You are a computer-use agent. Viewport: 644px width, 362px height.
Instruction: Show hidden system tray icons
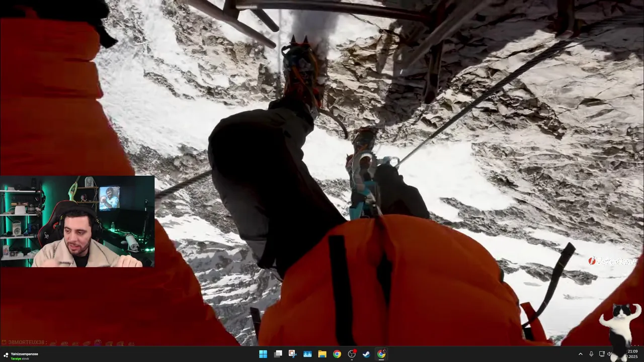pyautogui.click(x=580, y=354)
